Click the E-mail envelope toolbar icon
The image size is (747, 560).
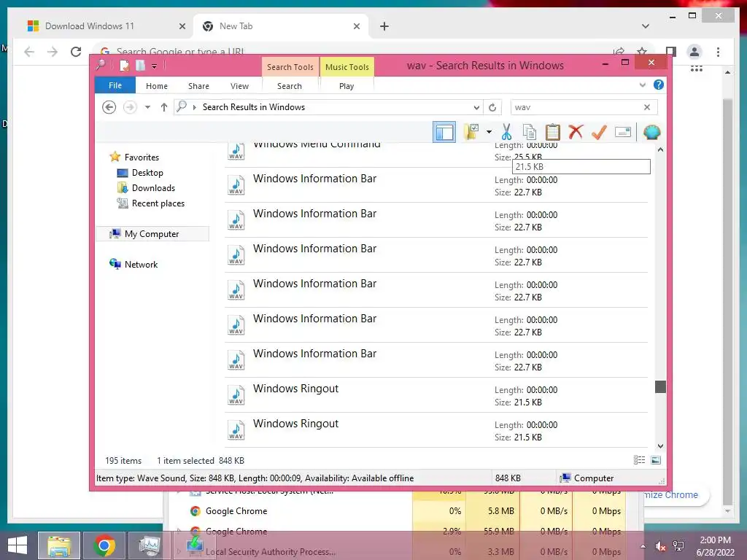(623, 132)
